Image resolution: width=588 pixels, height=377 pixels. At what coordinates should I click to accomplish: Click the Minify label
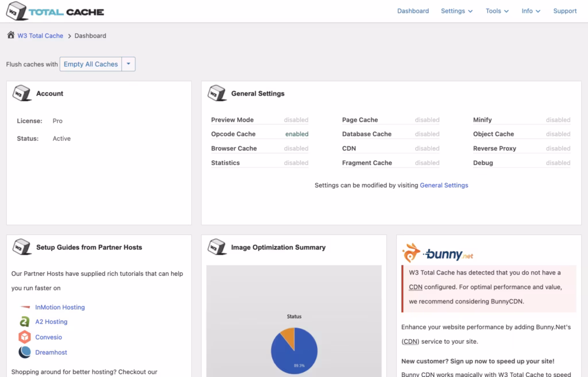click(482, 120)
